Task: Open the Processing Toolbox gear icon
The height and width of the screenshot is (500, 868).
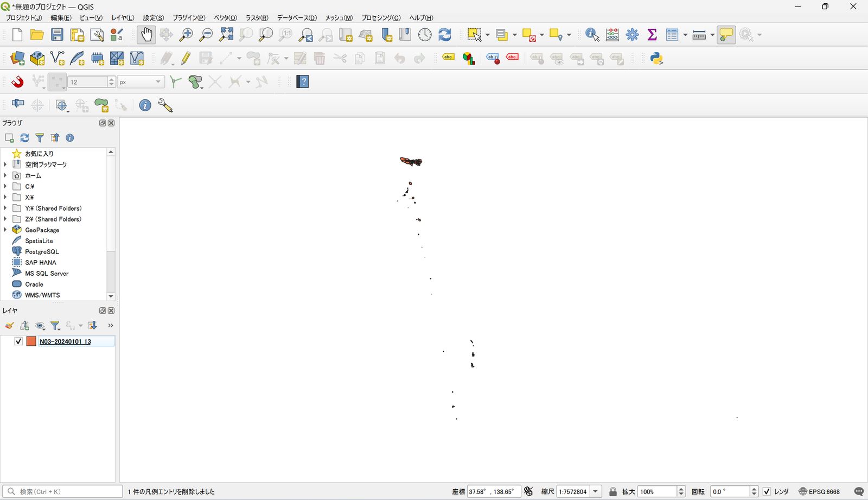Action: pos(633,35)
